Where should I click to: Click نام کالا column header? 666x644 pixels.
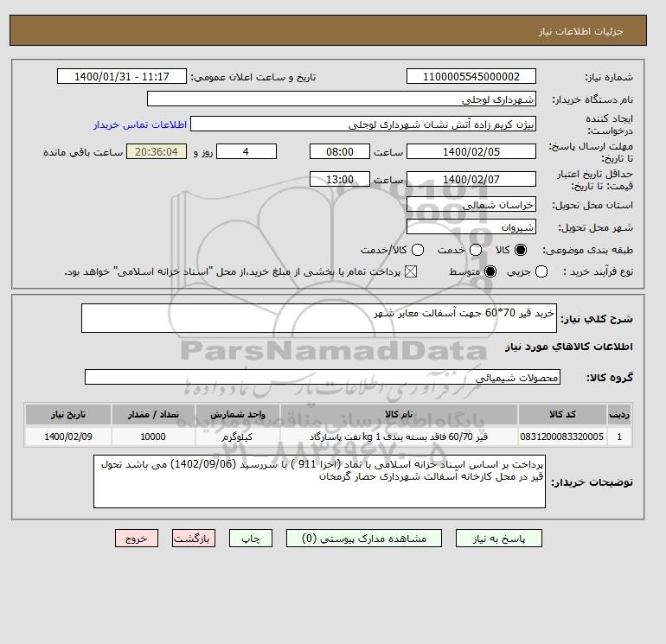point(399,414)
